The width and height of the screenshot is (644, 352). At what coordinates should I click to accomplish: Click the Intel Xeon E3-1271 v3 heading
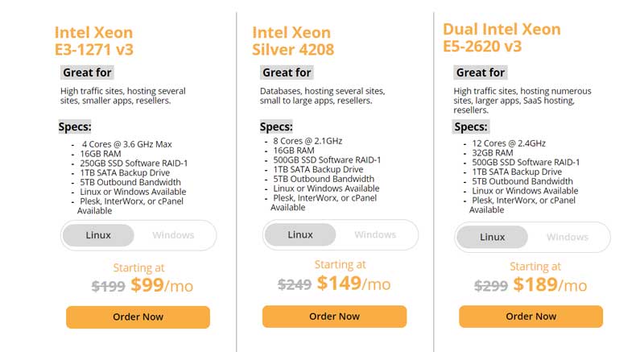click(x=94, y=40)
